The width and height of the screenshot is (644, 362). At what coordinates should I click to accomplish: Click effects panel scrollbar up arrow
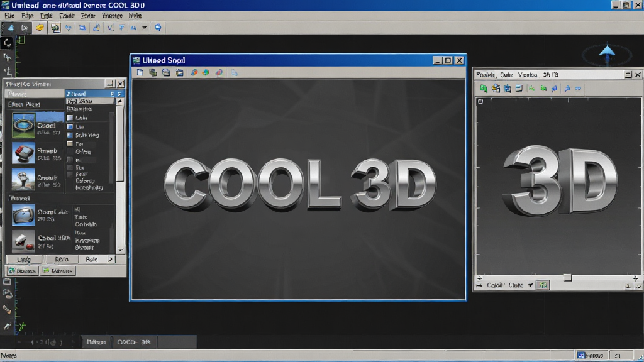[x=120, y=101]
